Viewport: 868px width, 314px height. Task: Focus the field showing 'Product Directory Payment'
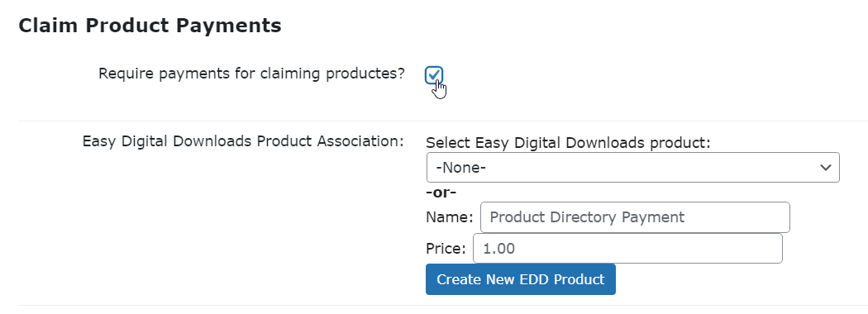click(x=635, y=217)
